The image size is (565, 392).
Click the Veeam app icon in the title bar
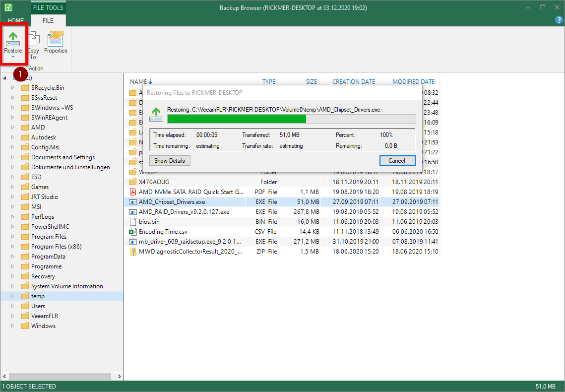(8, 7)
